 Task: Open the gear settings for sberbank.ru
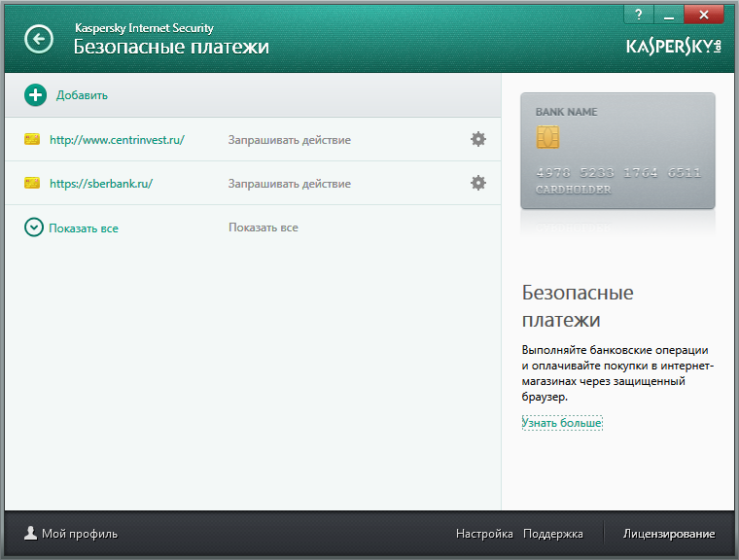(x=478, y=183)
